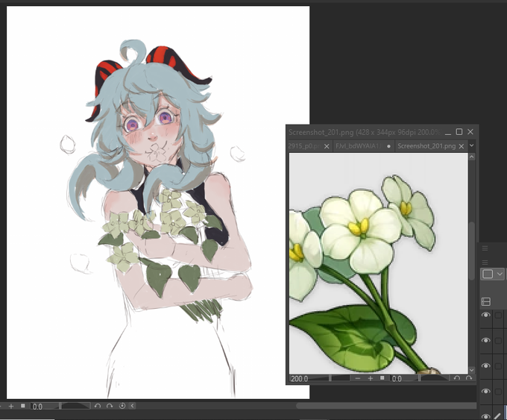Image resolution: width=507 pixels, height=420 pixels.
Task: Zoom out in the Screenshot_201 window
Action: point(358,378)
